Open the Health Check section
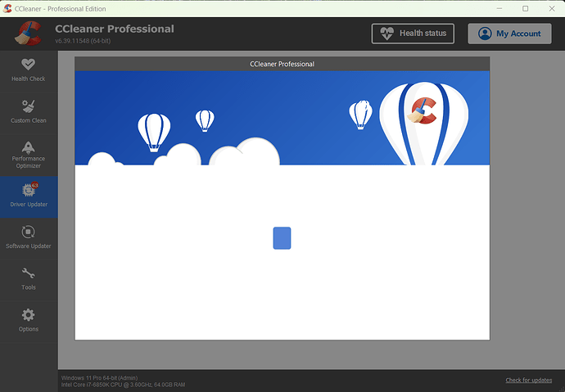This screenshot has height=392, width=565. [29, 71]
